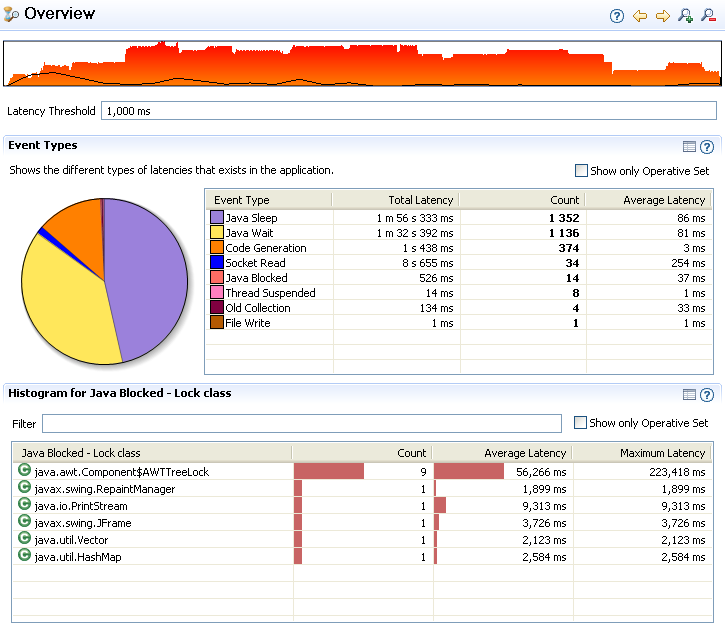
Task: Select javax.swing.RepaintManager row text
Action: (105, 489)
